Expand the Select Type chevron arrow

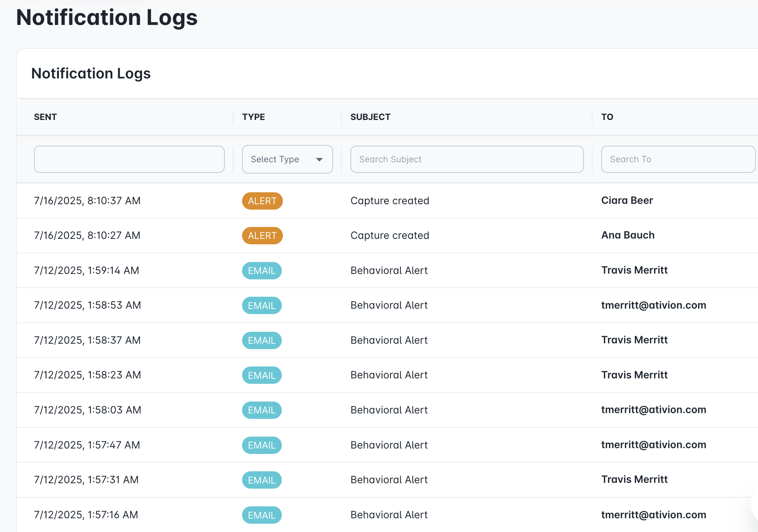tap(319, 159)
